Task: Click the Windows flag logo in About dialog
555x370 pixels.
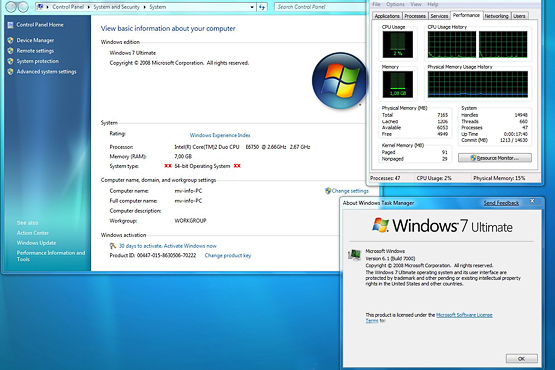Action: (381, 225)
